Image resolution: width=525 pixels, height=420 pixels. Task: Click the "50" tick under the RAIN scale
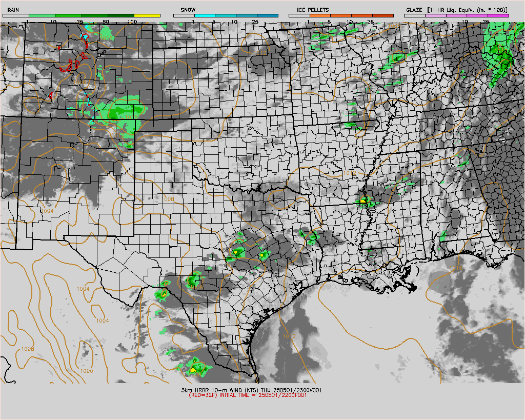[x=106, y=22]
